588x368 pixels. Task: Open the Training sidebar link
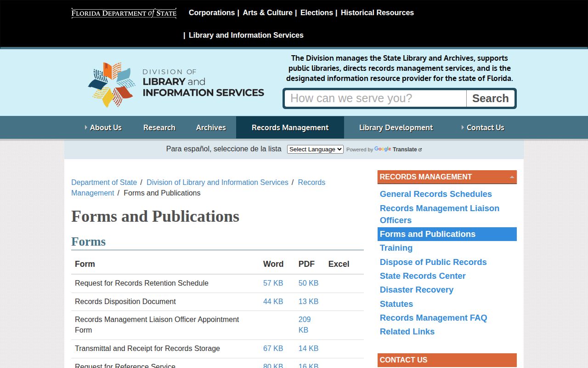click(x=396, y=248)
